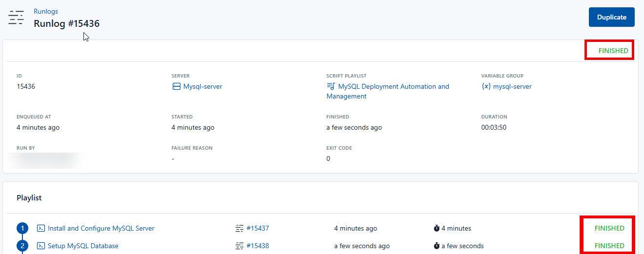Click the stopwatch icon beside a few seconds duration
This screenshot has width=644, height=254.
pos(436,246)
